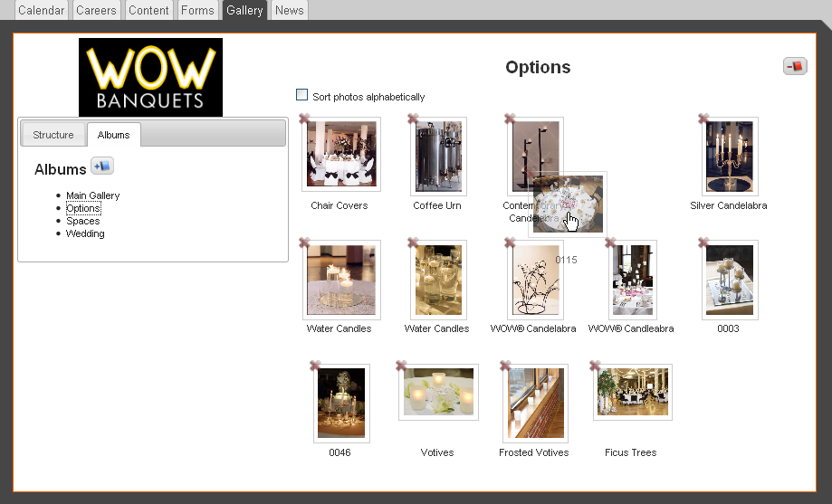Delete the WOW® Candelabra sketch photo via X
Viewport: 832px width, 504px height.
pos(510,242)
